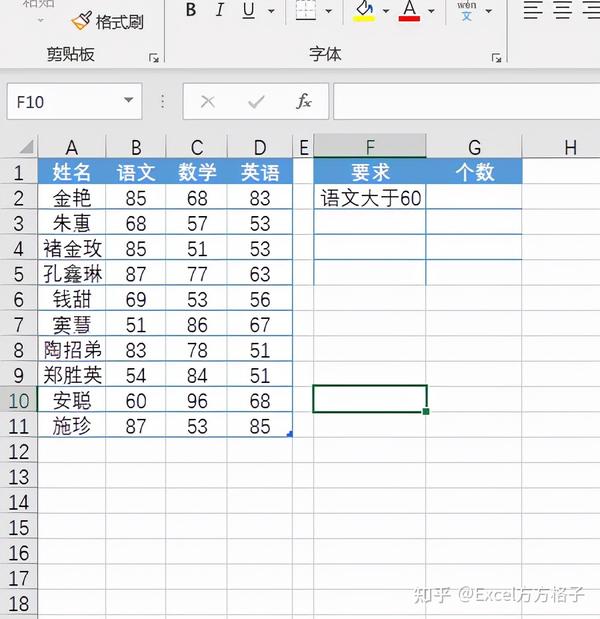Click the formula bar cancel X icon
This screenshot has width=600, height=619.
208,102
